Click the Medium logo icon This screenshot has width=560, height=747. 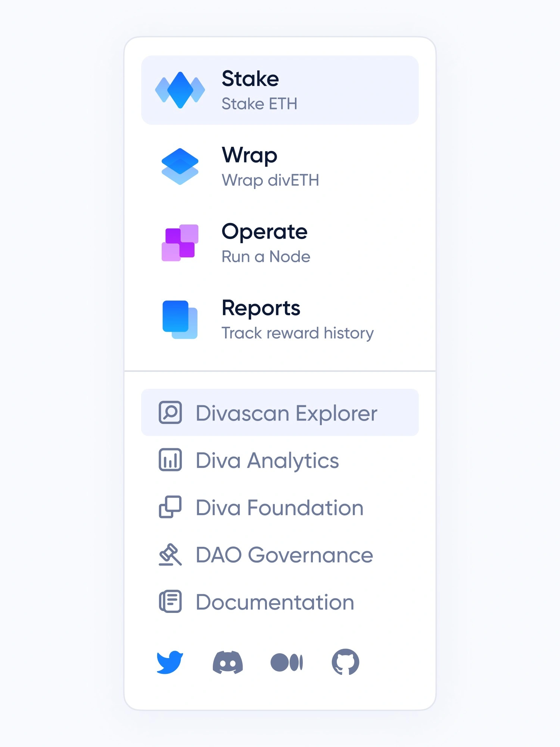coord(287,662)
